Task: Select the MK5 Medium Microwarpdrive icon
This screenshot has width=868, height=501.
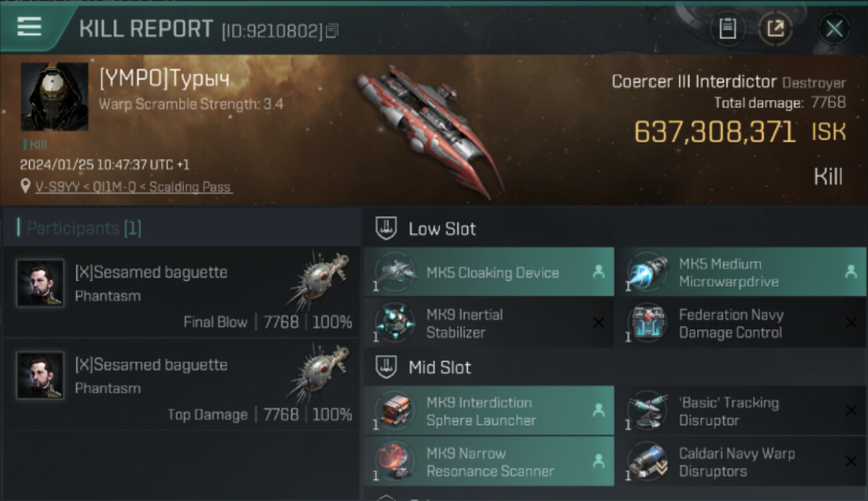Action: point(647,272)
